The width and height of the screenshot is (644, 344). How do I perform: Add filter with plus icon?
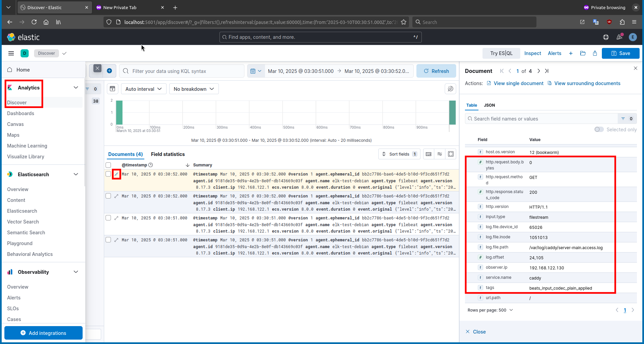pos(109,71)
